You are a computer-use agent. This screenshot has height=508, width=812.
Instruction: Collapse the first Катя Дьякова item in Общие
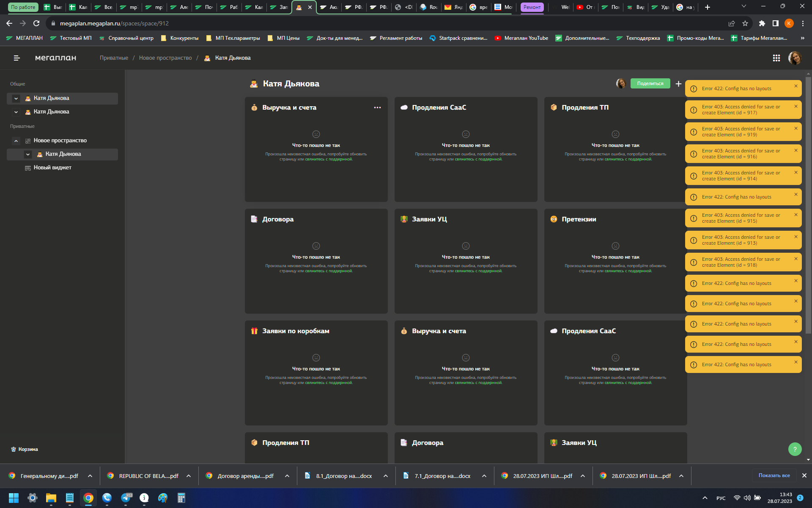click(x=16, y=98)
